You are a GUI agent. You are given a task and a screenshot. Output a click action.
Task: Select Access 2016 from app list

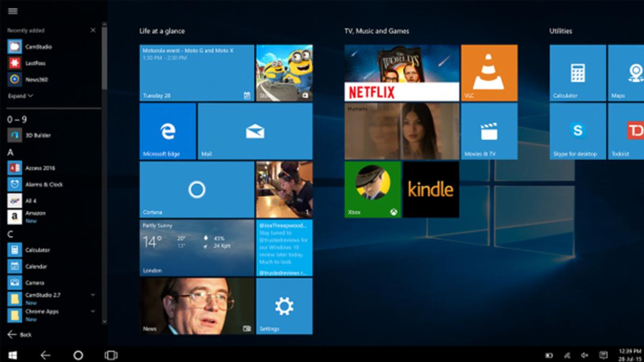pyautogui.click(x=40, y=168)
